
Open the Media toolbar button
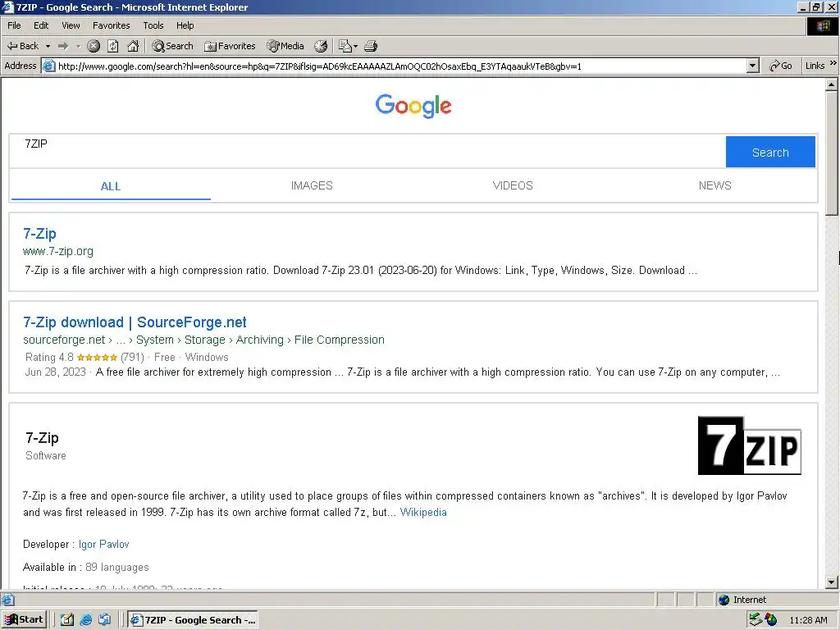tap(285, 46)
